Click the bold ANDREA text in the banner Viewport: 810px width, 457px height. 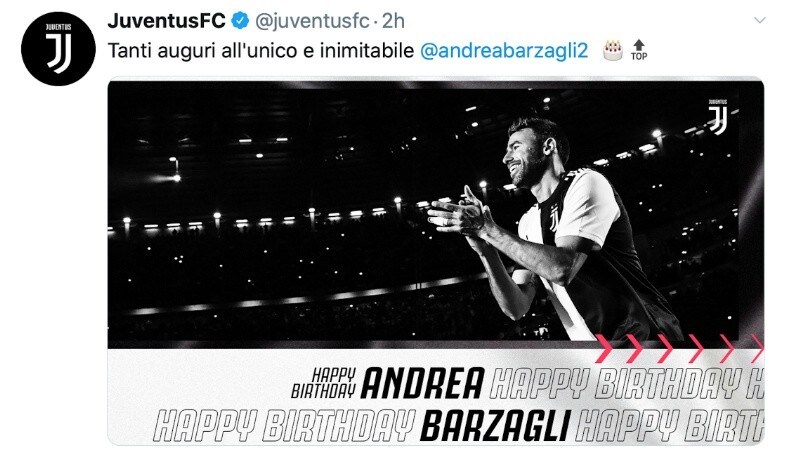423,383
